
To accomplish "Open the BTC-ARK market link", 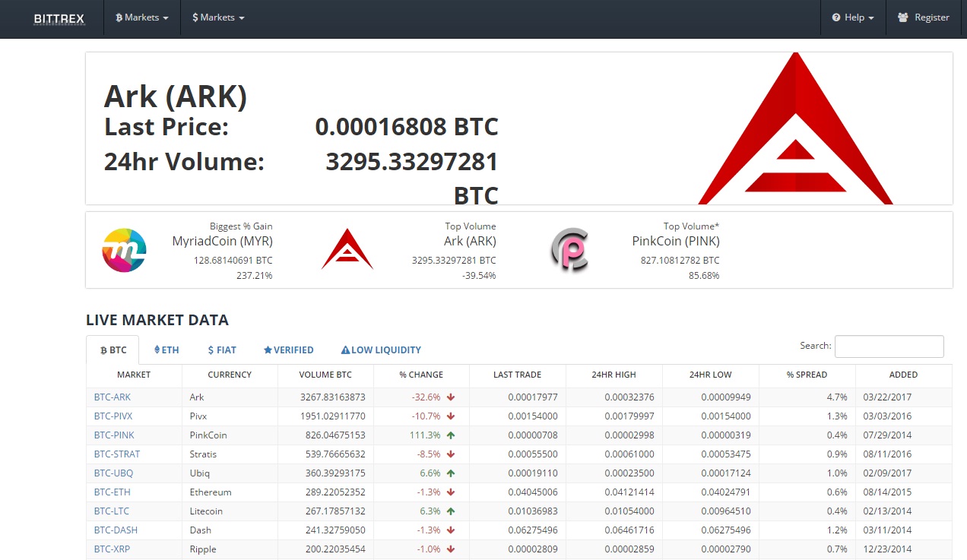I will point(113,397).
